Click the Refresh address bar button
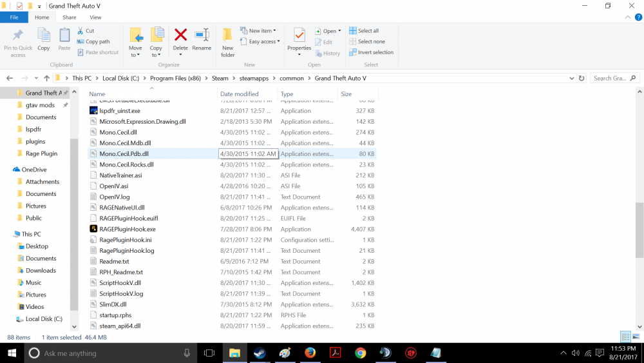The height and width of the screenshot is (363, 644). pos(582,78)
